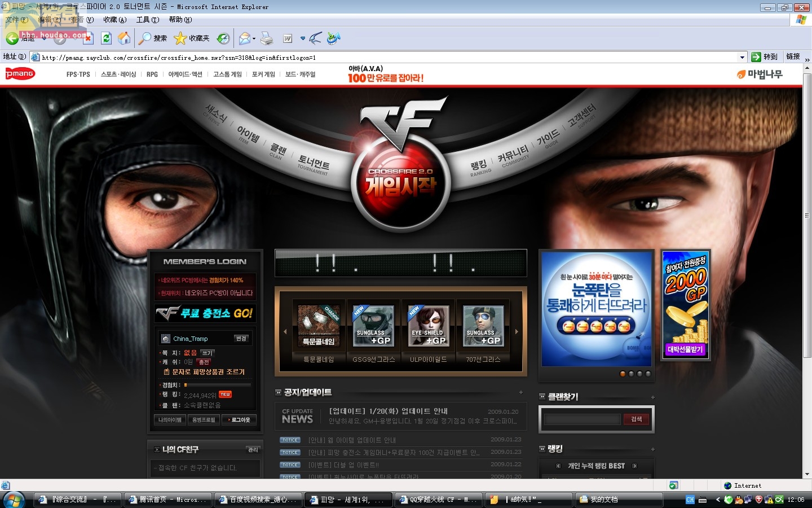Open Favorites (收藏夹) star toolbar button
The image size is (812, 508).
[x=192, y=38]
